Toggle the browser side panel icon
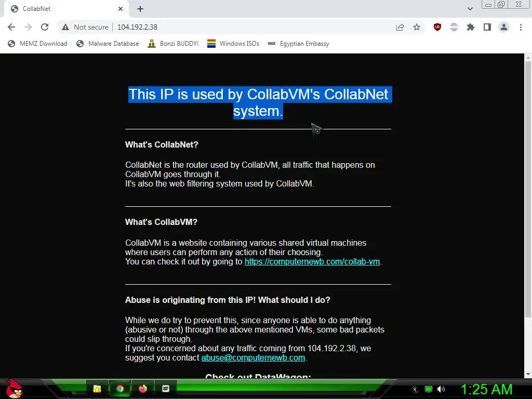 487,27
